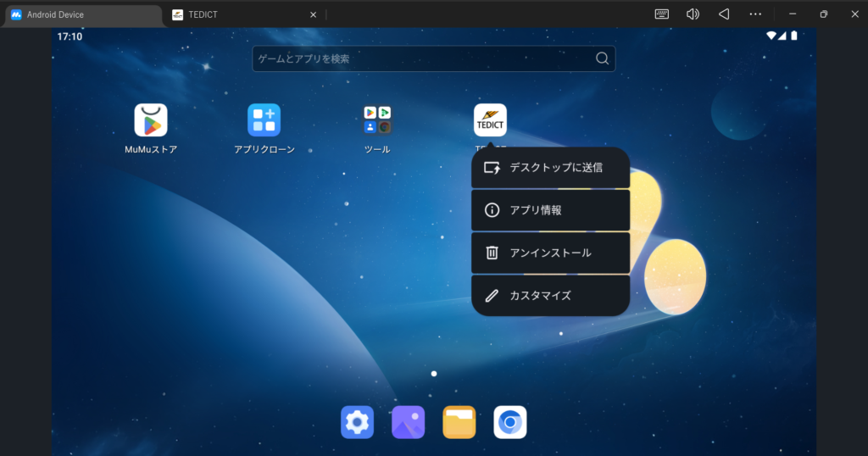Open the keyboard mapping toolbar icon

pos(662,14)
